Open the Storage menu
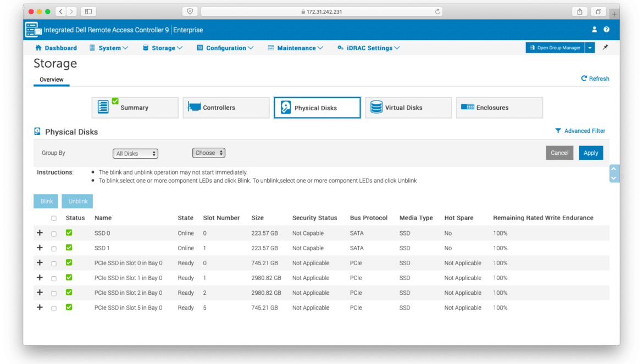Screen dimensions: 643x364 (162, 48)
